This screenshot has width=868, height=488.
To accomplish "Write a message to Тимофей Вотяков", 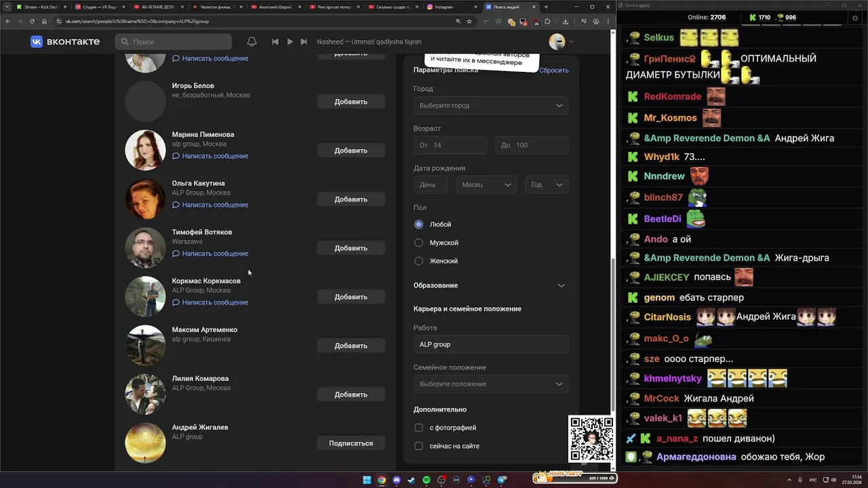I will tap(210, 253).
